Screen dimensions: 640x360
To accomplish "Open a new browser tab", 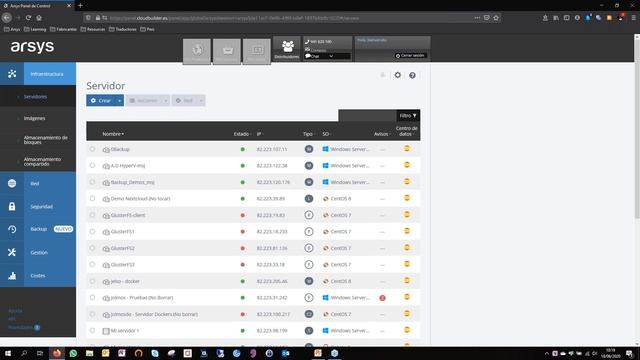I will coord(80,6).
